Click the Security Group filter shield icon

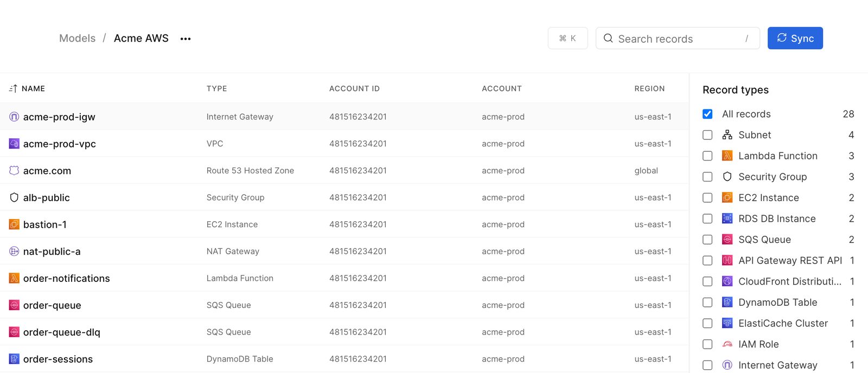(727, 177)
